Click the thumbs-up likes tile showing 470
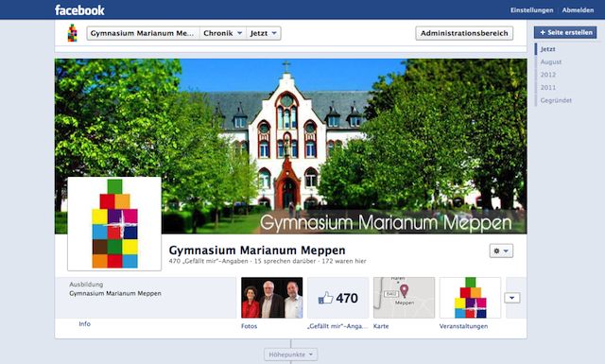 (x=338, y=298)
